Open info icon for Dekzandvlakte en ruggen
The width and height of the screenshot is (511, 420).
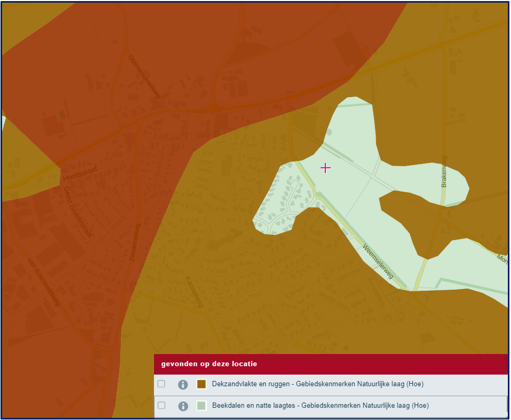tap(183, 385)
